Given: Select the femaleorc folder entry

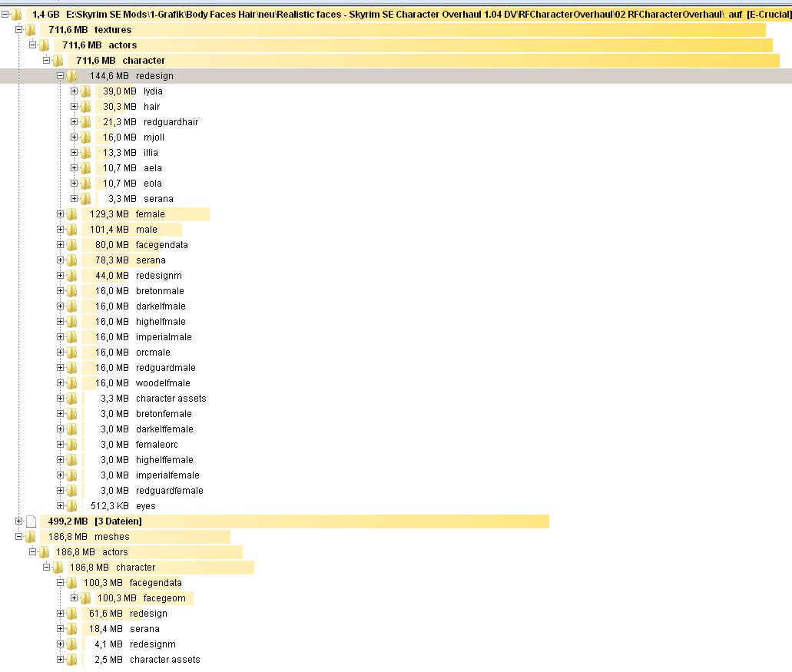Looking at the screenshot, I should [156, 445].
